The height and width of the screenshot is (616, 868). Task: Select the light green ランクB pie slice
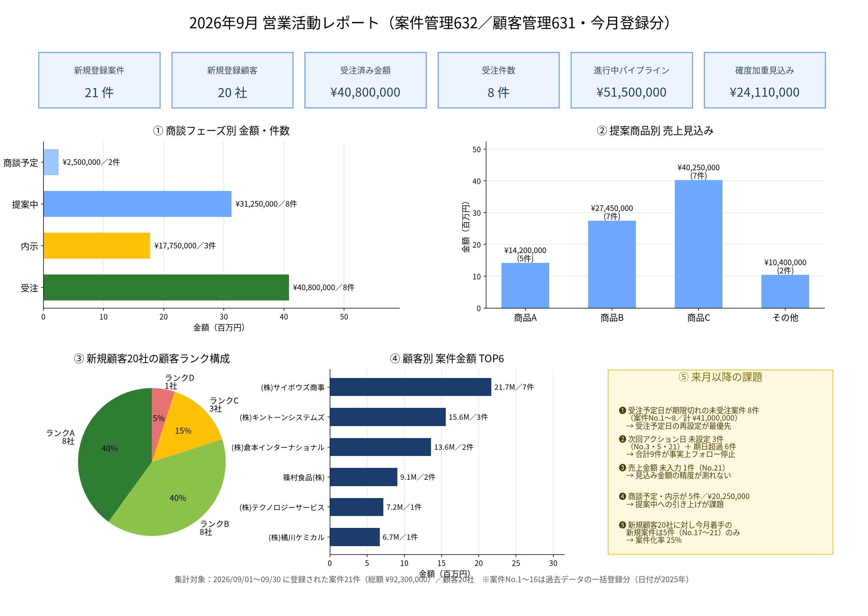pyautogui.click(x=178, y=497)
